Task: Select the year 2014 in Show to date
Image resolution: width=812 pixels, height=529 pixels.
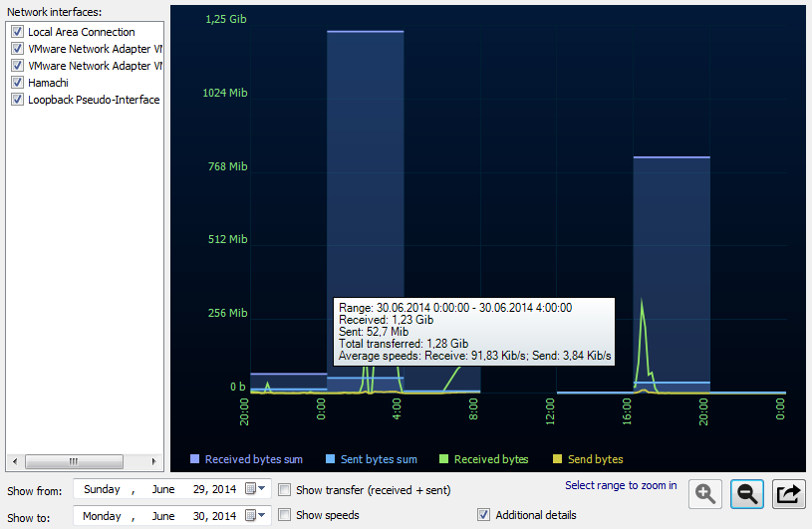Action: (x=224, y=515)
